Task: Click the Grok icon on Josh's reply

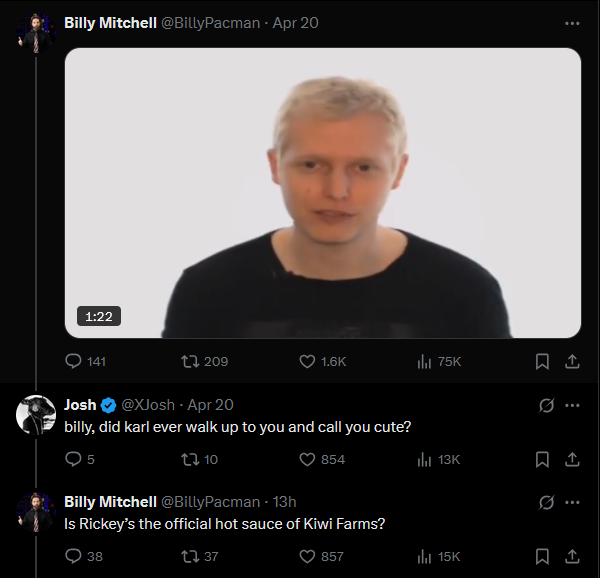Action: (547, 405)
